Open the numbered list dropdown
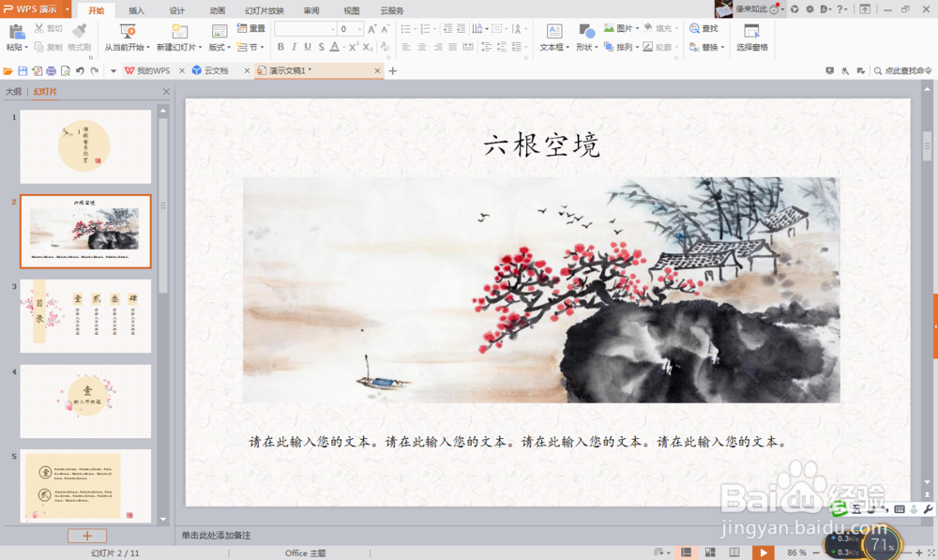Viewport: 938px width, 560px height. click(x=435, y=29)
